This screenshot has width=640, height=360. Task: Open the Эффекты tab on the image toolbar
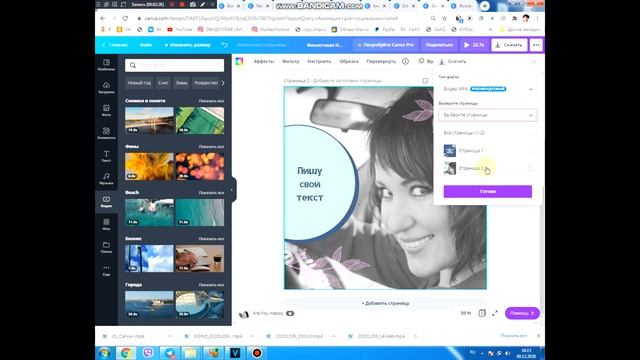point(264,61)
